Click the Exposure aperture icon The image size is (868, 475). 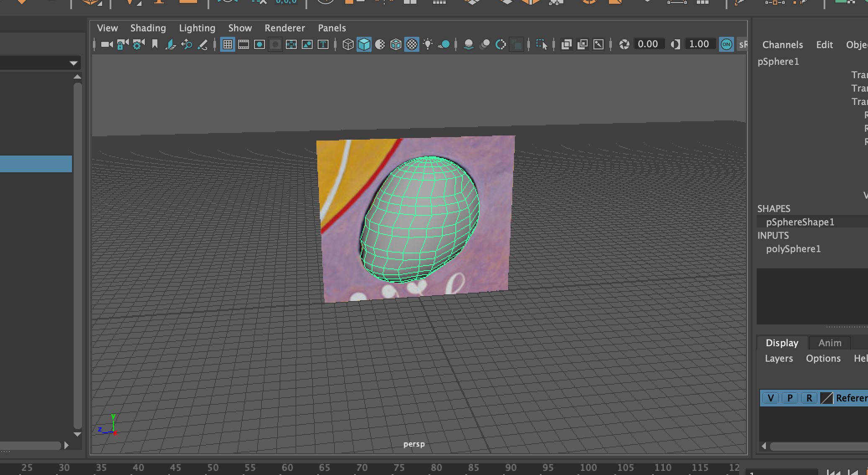[x=624, y=44]
